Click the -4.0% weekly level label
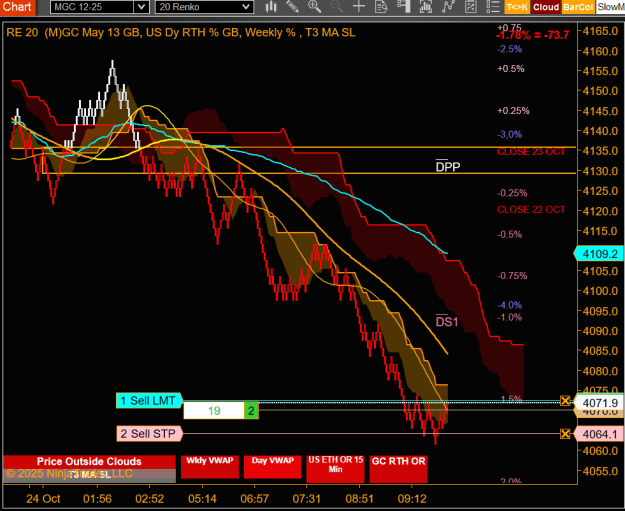This screenshot has height=511, width=625. click(x=509, y=305)
